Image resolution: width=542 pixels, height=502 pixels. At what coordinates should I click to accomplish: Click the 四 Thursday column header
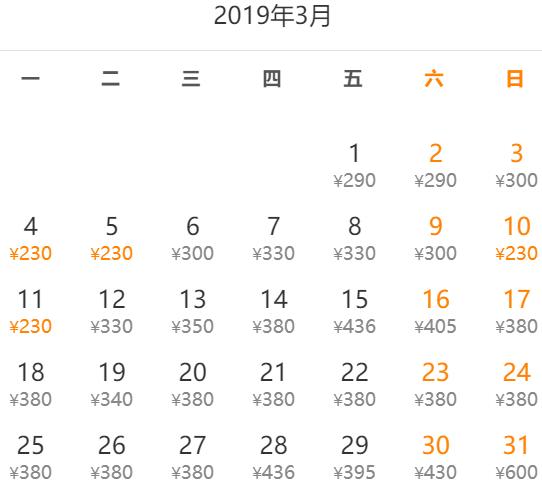272,78
